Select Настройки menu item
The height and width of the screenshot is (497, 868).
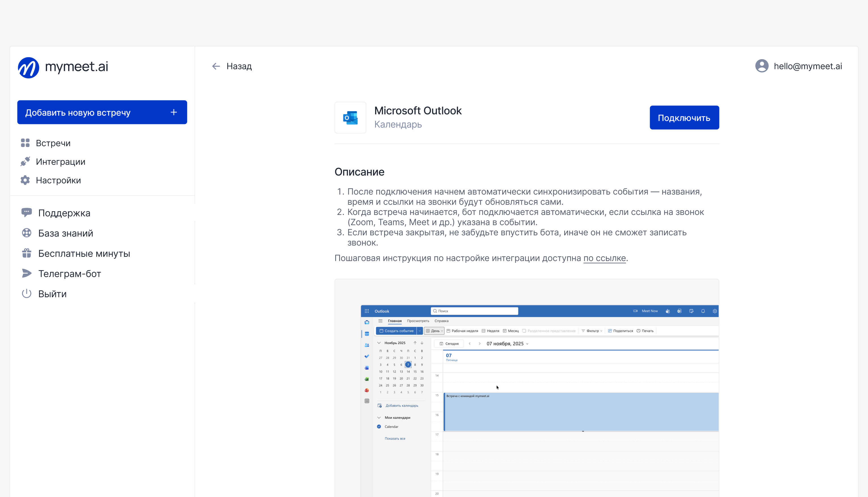58,180
